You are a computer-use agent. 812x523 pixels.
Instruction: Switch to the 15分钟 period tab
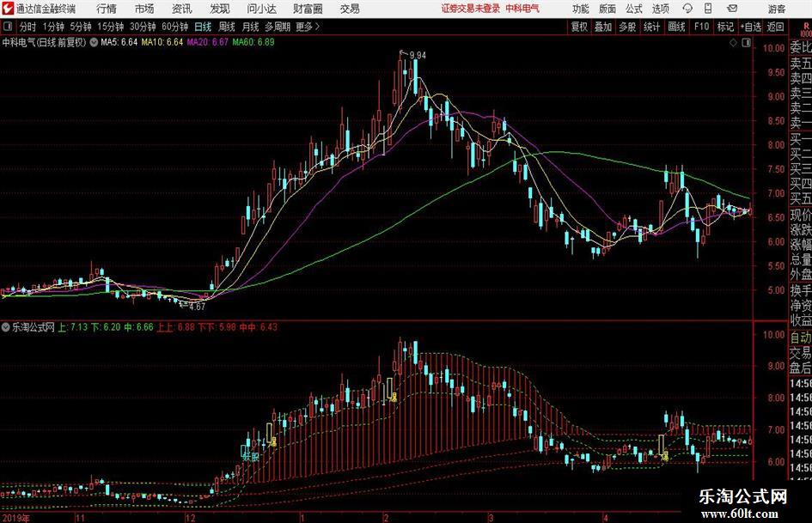click(111, 27)
